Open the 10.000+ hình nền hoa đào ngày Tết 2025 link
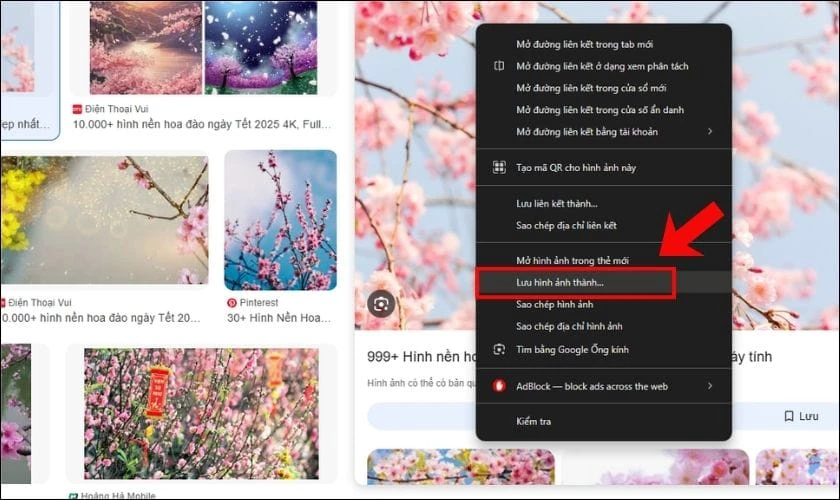This screenshot has width=840, height=500. coord(202,124)
